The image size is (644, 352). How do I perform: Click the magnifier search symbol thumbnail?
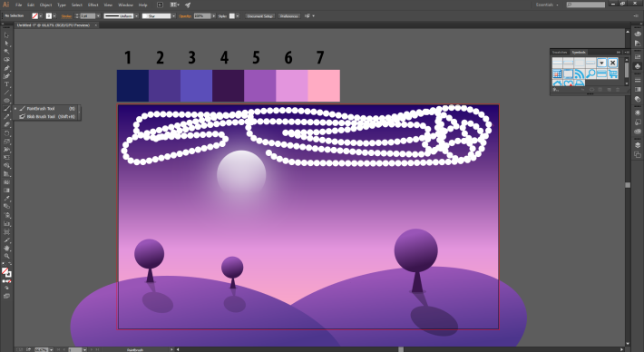tap(590, 73)
